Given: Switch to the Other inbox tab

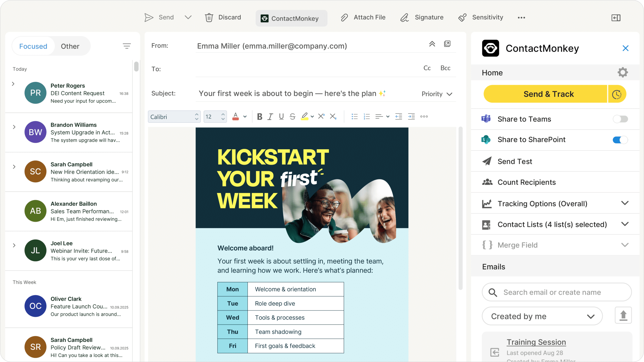Looking at the screenshot, I should [70, 46].
